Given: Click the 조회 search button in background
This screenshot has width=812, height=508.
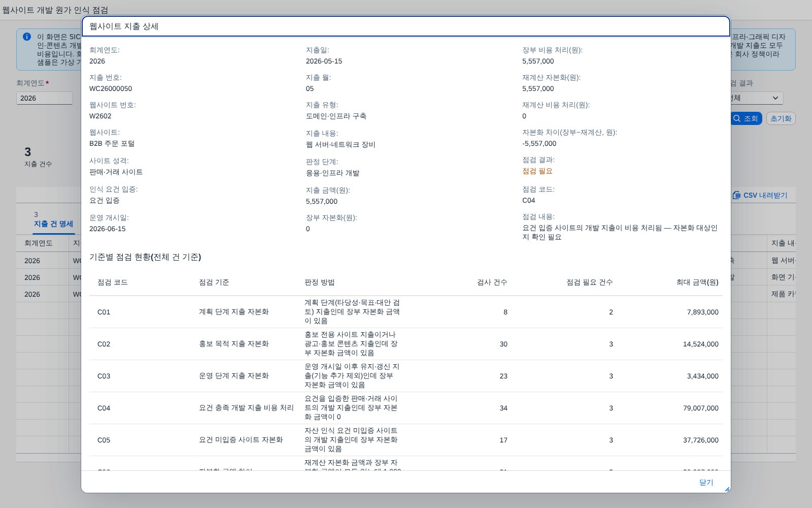Looking at the screenshot, I should tap(746, 118).
